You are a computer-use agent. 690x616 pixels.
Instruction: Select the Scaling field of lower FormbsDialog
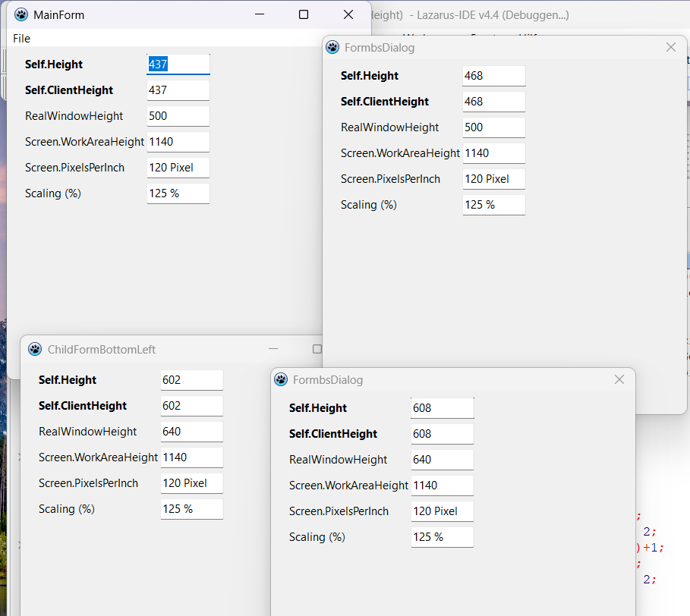pyautogui.click(x=442, y=536)
